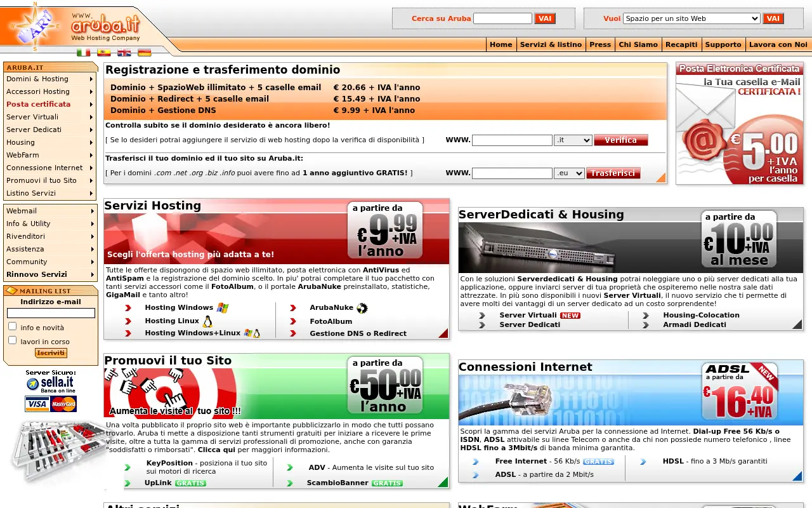This screenshot has height=508, width=812.
Task: Expand the Server Dedicati sidebar menu
Action: (x=49, y=130)
